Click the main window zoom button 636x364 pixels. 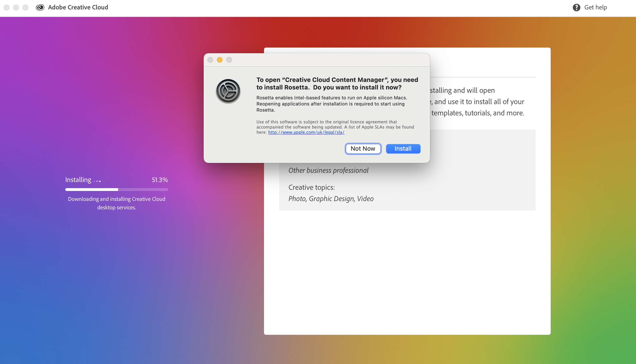(25, 8)
